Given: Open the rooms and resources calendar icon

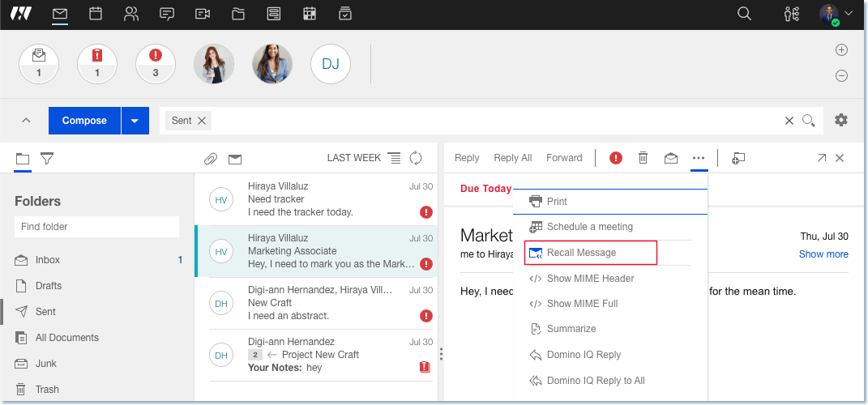Looking at the screenshot, I should click(310, 13).
